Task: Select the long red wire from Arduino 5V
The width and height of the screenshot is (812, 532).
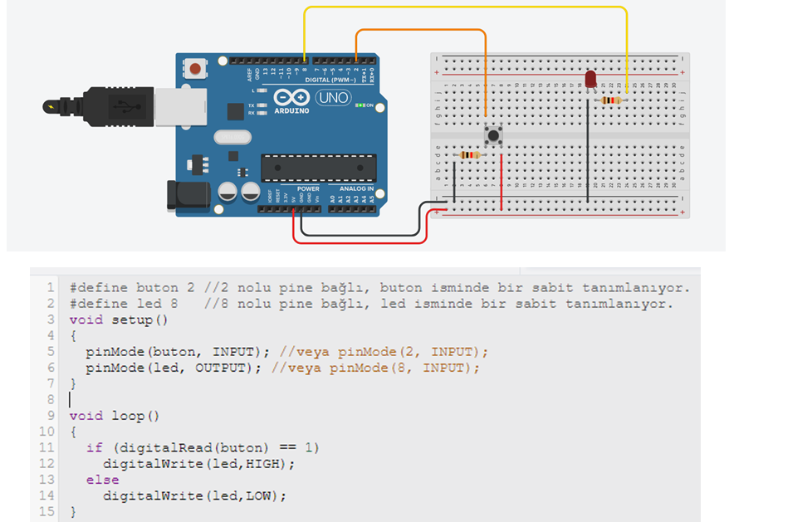Action: point(359,242)
